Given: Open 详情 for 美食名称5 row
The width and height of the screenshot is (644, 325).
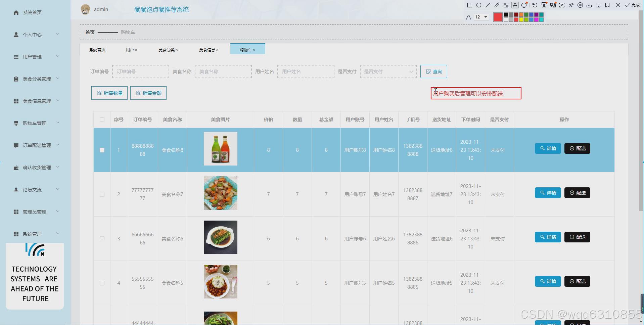Looking at the screenshot, I should click(548, 281).
